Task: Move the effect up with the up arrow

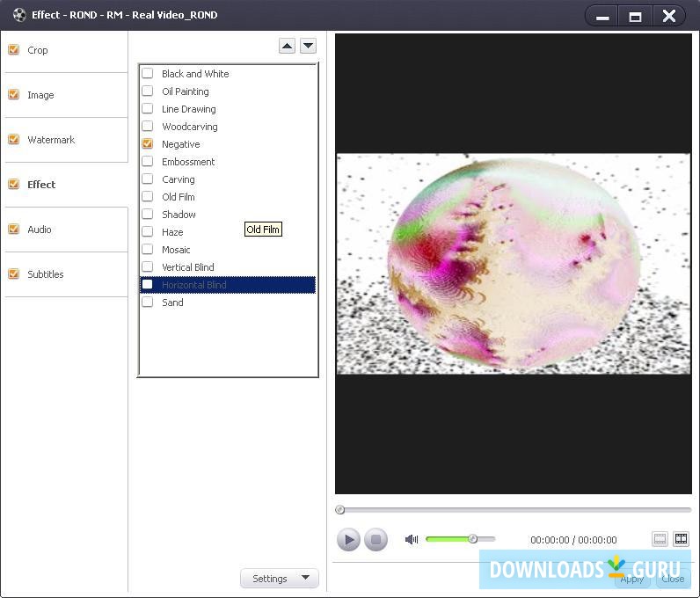Action: click(x=287, y=46)
